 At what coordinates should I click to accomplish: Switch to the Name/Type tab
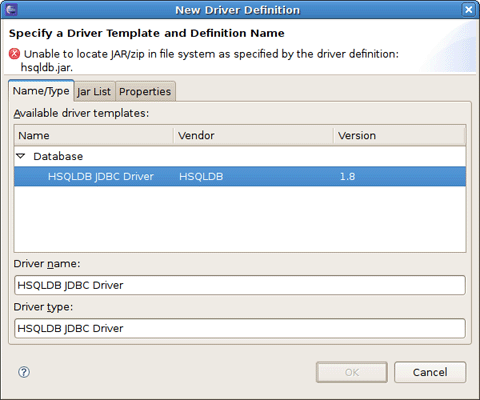(x=41, y=91)
